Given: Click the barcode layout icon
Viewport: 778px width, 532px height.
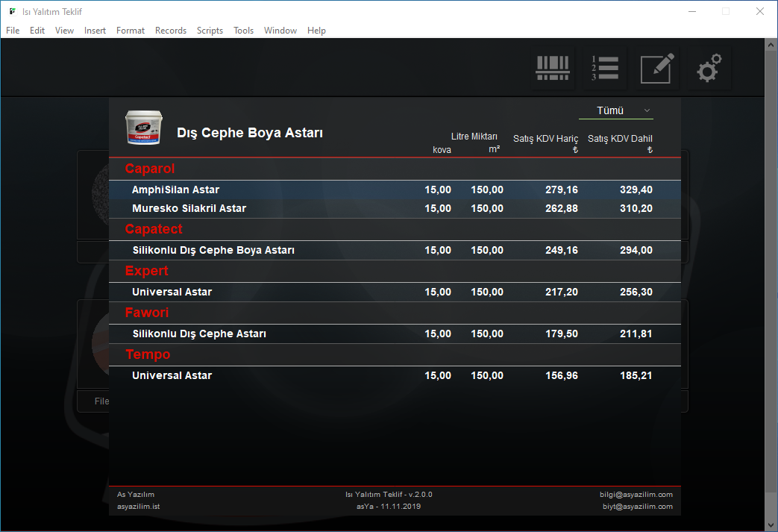Looking at the screenshot, I should coord(552,68).
